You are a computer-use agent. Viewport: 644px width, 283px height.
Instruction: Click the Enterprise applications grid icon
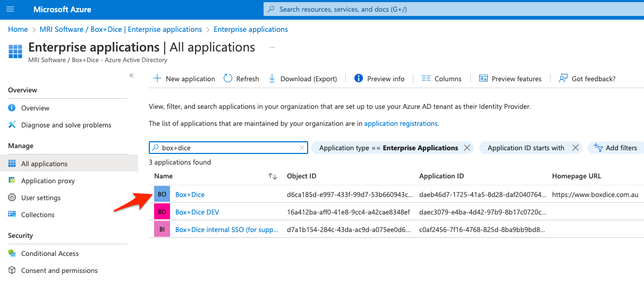click(x=15, y=52)
